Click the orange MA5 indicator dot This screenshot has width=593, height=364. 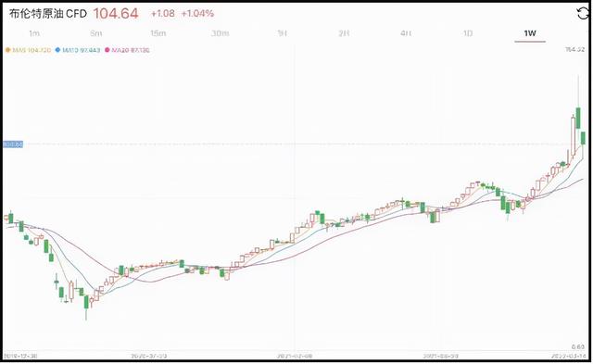[x=7, y=50]
